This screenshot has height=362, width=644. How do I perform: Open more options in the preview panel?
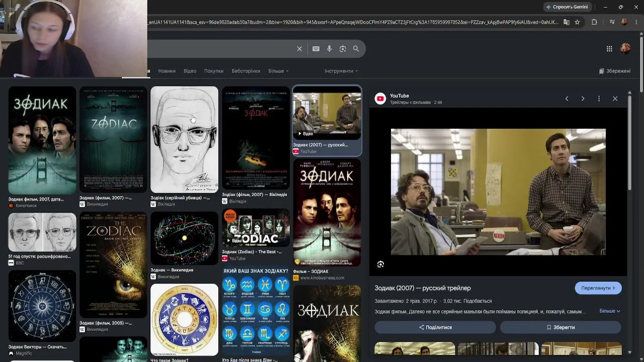coord(599,99)
